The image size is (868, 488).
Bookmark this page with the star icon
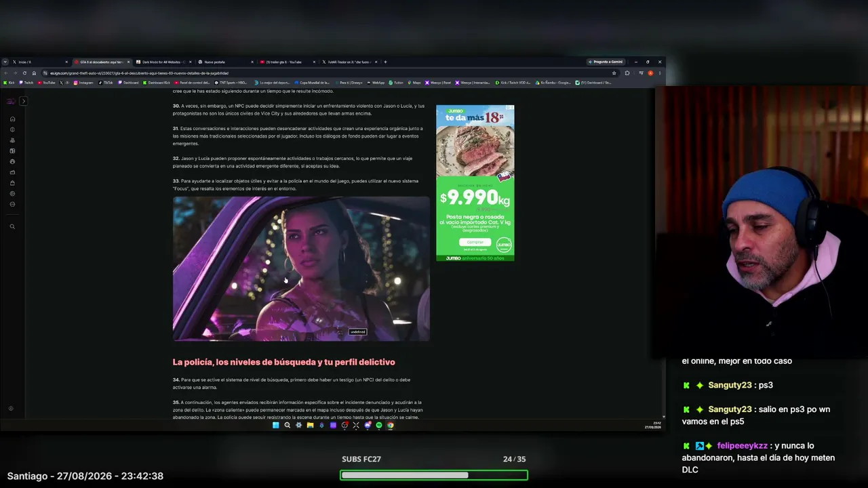coord(614,73)
